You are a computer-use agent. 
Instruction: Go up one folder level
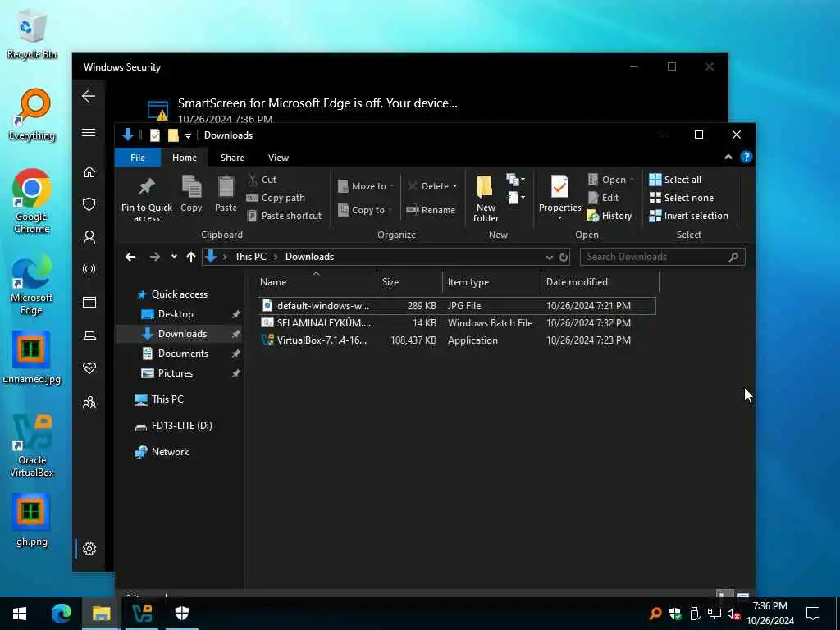tap(190, 257)
